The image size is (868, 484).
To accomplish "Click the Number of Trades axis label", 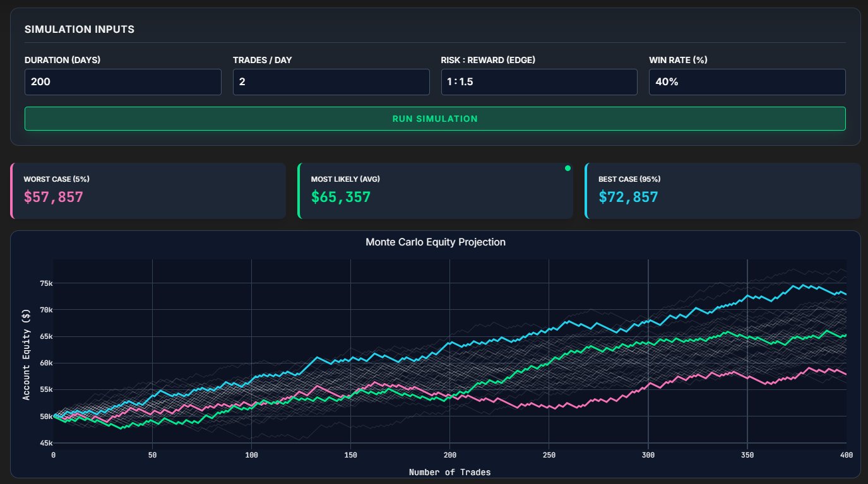I will pos(450,471).
